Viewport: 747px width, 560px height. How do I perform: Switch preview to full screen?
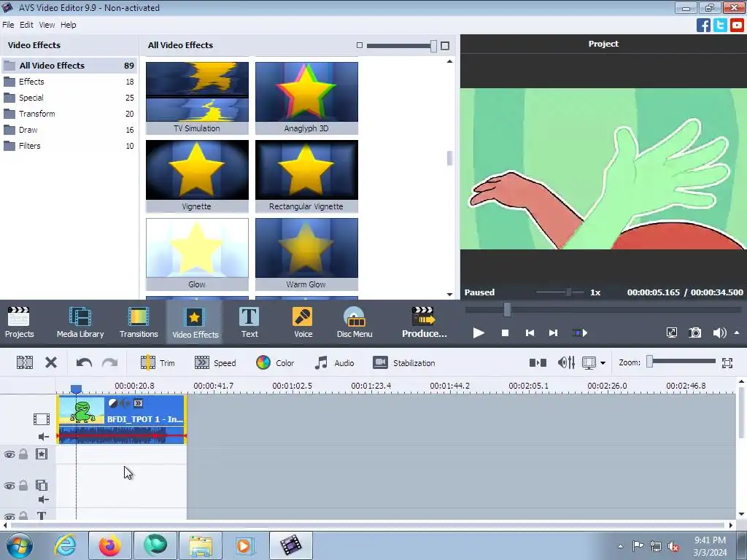(x=671, y=332)
